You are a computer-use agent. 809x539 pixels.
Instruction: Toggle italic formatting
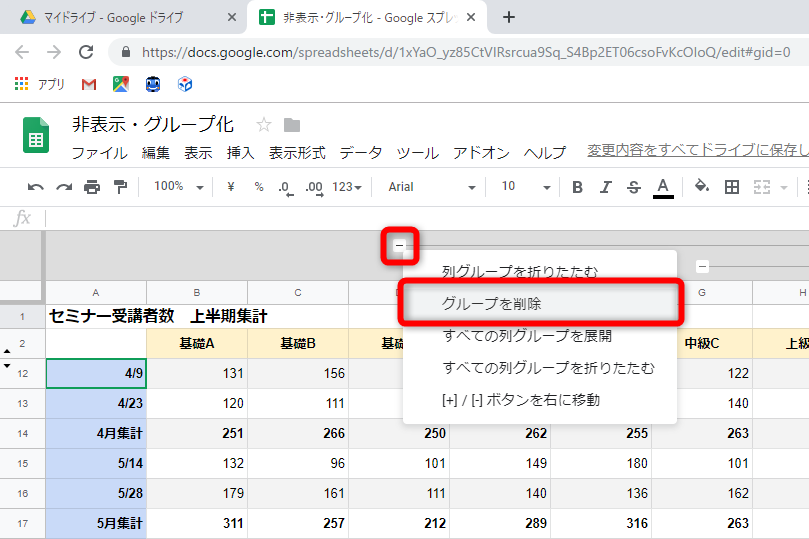pyautogui.click(x=606, y=187)
